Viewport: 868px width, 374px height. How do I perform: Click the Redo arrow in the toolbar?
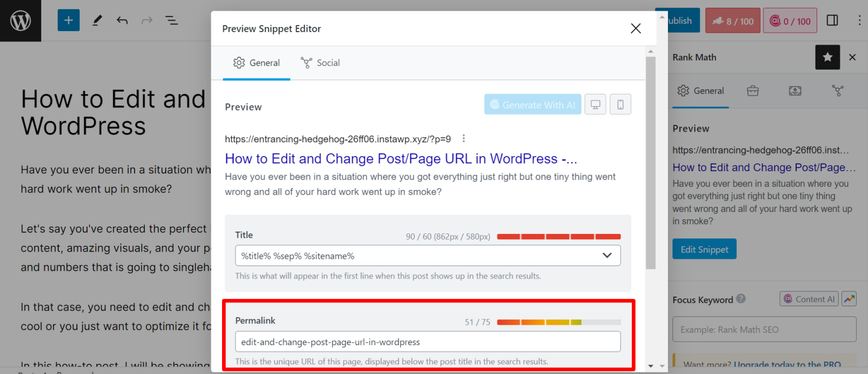[x=147, y=20]
